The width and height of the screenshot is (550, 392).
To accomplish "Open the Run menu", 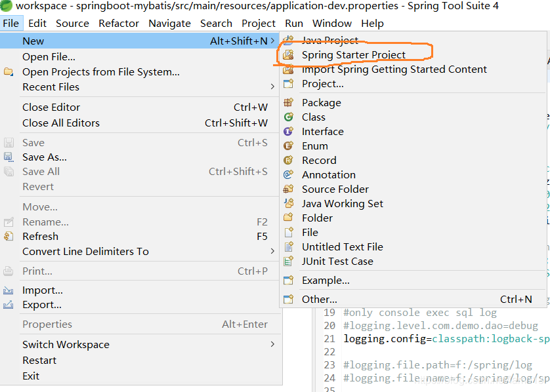I will [x=294, y=23].
